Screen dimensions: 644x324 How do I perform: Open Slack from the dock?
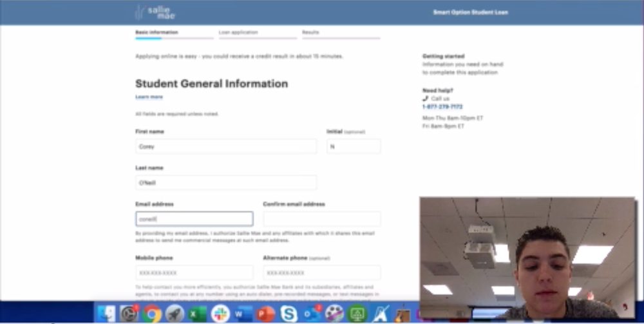tap(220, 314)
